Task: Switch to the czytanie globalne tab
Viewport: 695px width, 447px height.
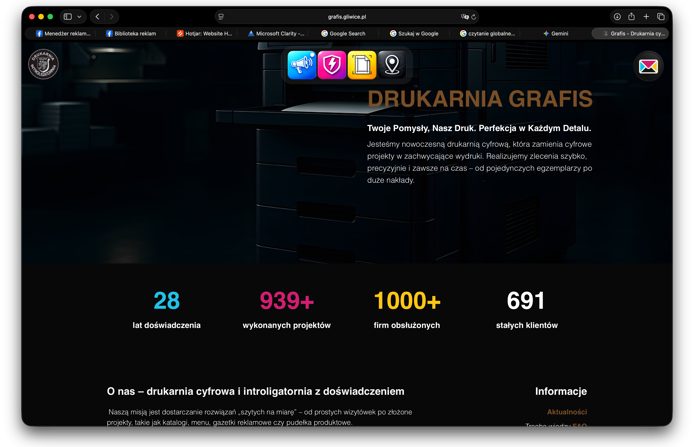Action: tap(487, 34)
